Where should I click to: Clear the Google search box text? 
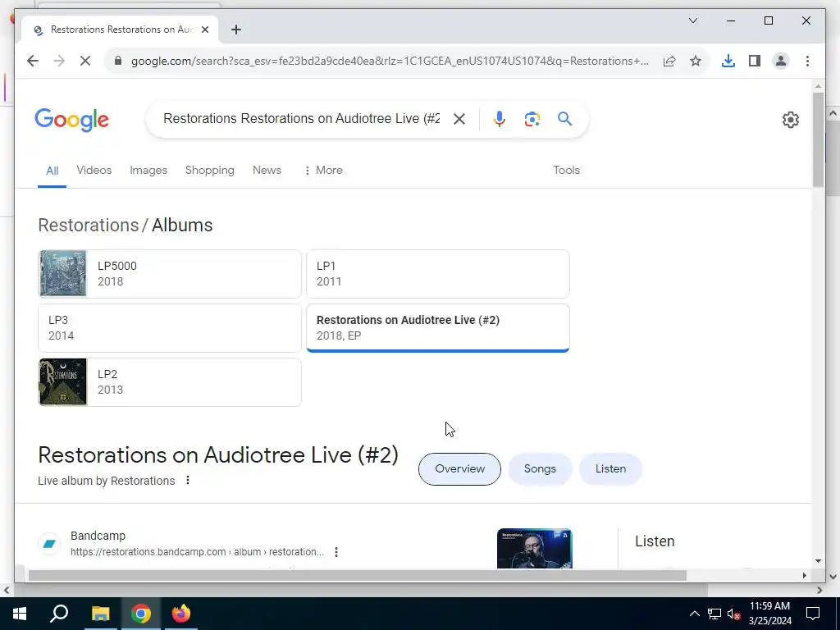[x=459, y=119]
